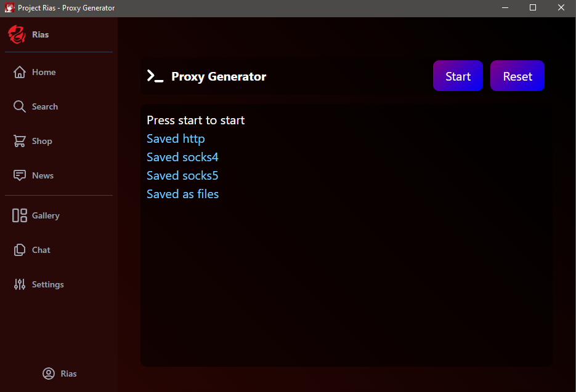Image resolution: width=576 pixels, height=392 pixels.
Task: Minimize the Project Rias window
Action: coord(505,8)
